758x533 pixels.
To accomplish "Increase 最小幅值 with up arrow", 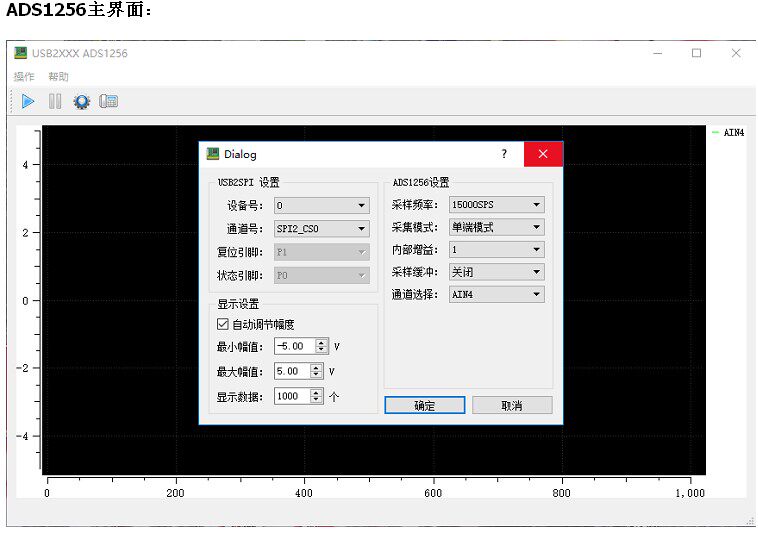I will (x=321, y=343).
